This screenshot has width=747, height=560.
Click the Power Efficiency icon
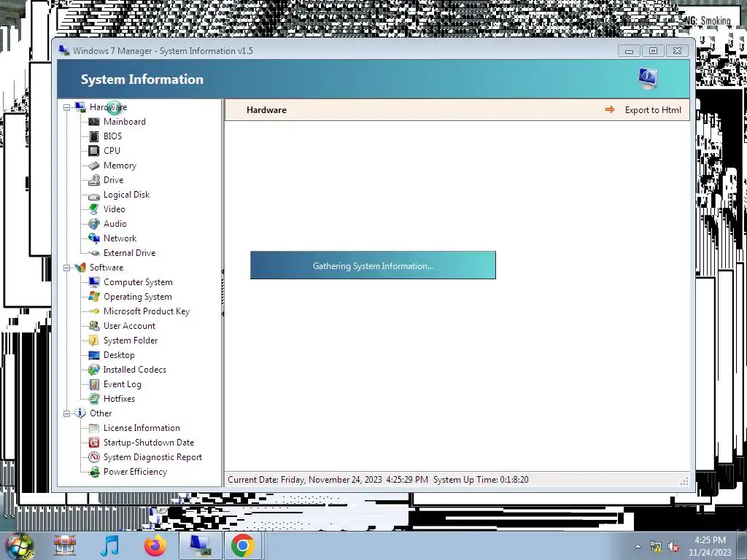pyautogui.click(x=94, y=472)
